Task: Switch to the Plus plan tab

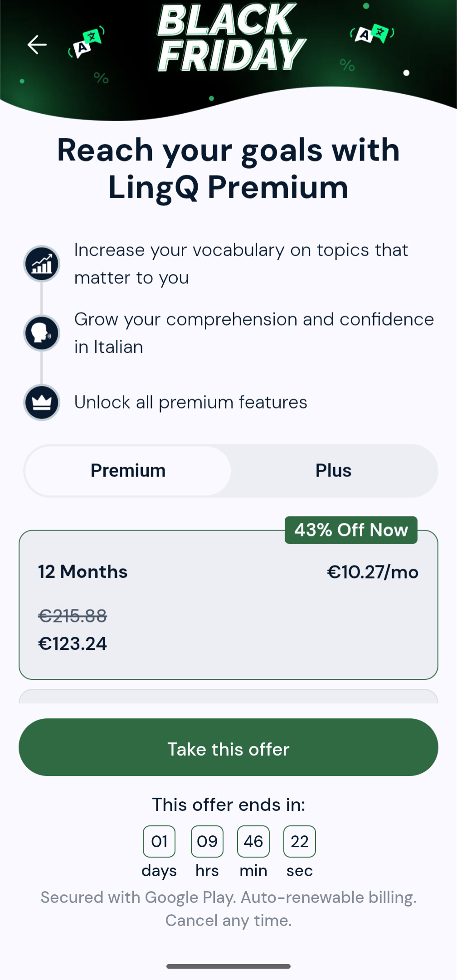Action: click(x=333, y=471)
